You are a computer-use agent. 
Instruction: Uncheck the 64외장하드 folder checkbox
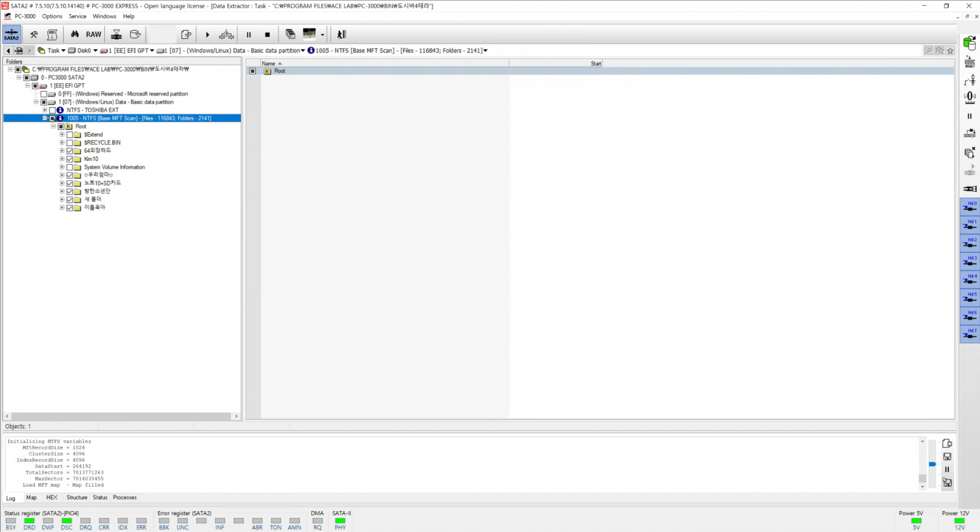coord(69,151)
